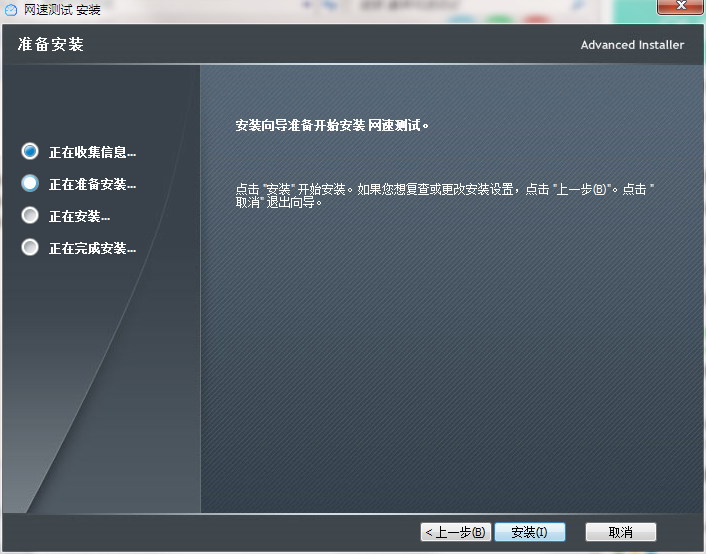Image resolution: width=706 pixels, height=554 pixels.
Task: Click the 安装(I) button to start installing
Action: (x=530, y=532)
